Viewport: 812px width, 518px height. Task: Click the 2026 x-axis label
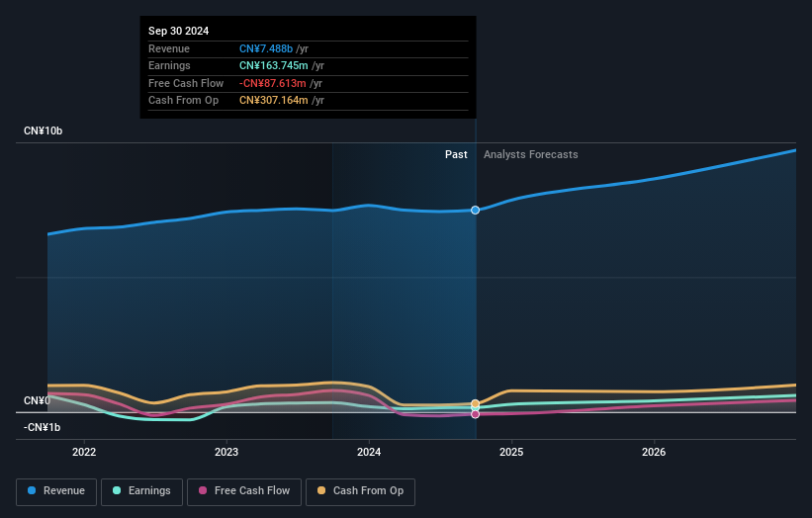654,452
